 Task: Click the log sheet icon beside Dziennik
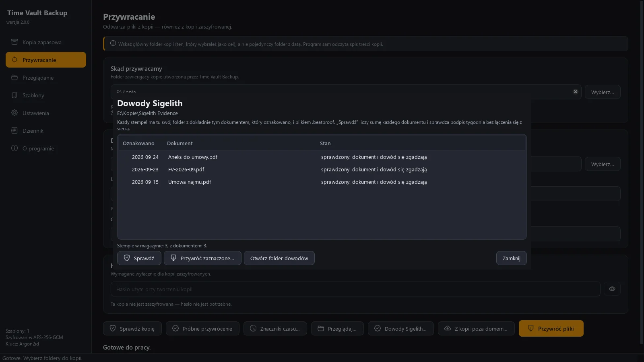(14, 130)
